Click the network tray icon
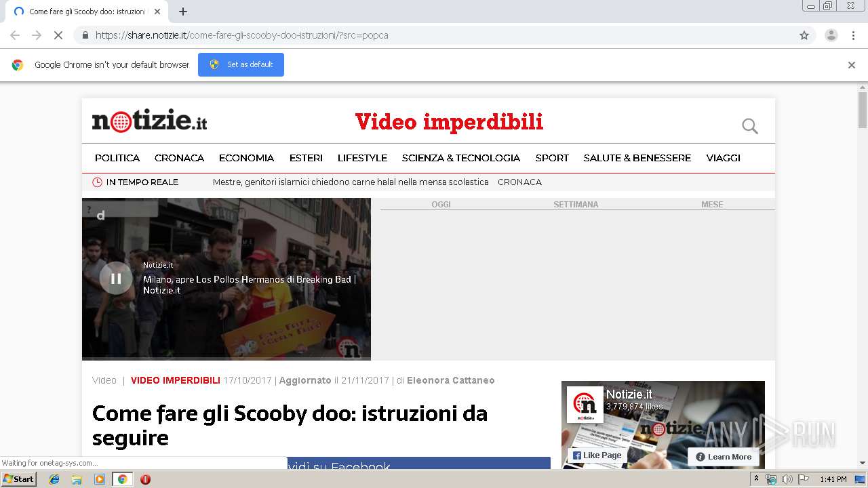Viewport: 868px width, 488px height. point(771,479)
